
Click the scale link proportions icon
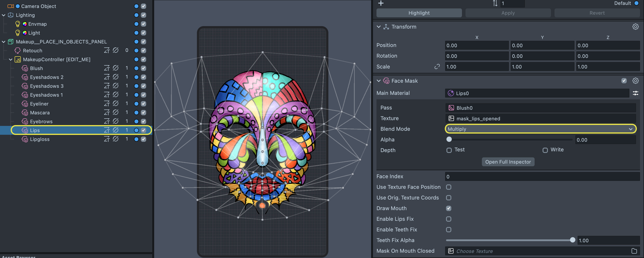[x=437, y=66]
